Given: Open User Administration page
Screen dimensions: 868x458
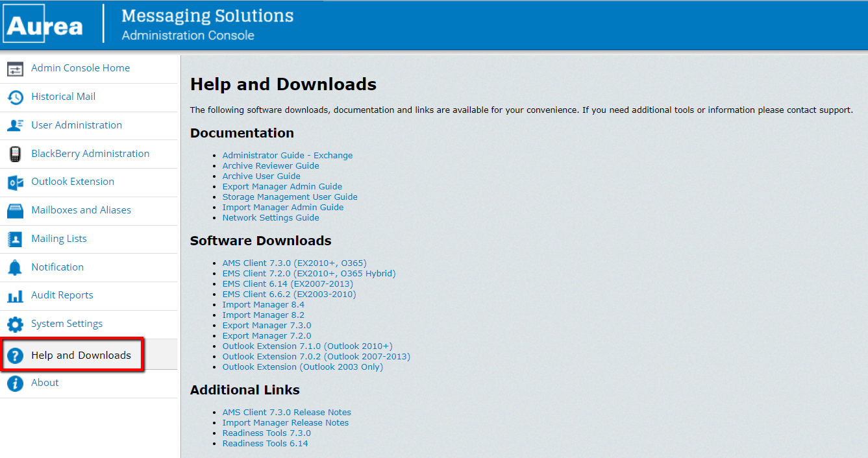Looking at the screenshot, I should point(77,125).
